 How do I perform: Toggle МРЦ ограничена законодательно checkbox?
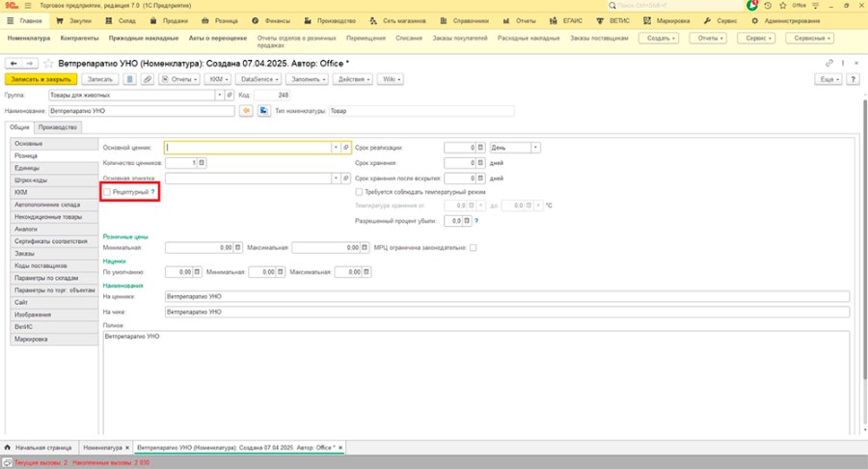(x=474, y=247)
